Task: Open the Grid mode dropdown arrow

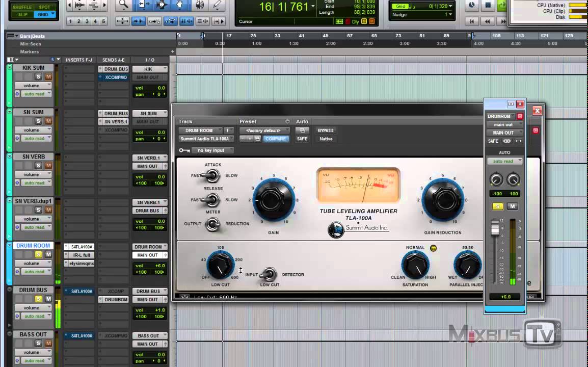Action: pos(53,15)
